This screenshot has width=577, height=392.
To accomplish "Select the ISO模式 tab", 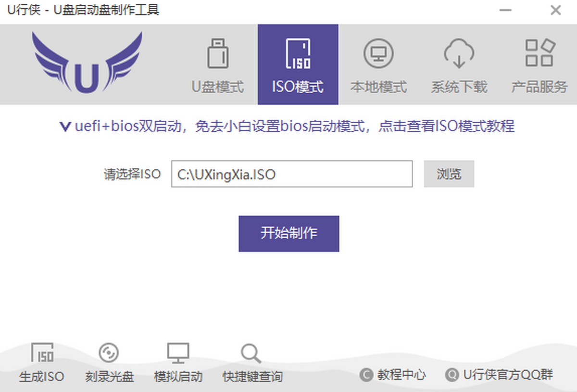I will tap(298, 65).
